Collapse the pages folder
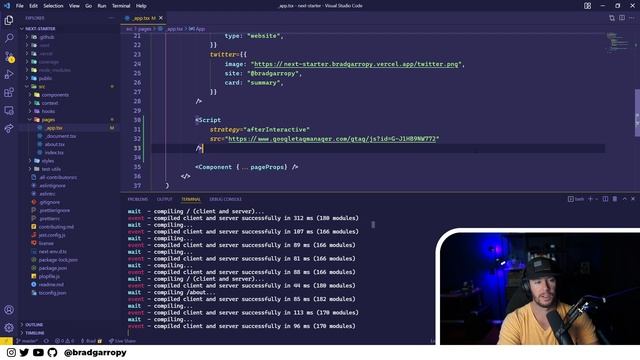This screenshot has height=360, width=640. (x=48, y=120)
